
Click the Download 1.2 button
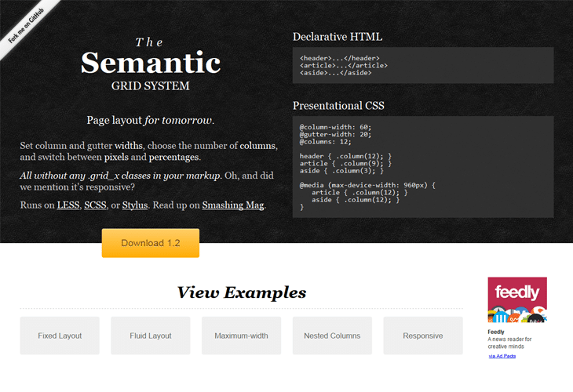151,243
